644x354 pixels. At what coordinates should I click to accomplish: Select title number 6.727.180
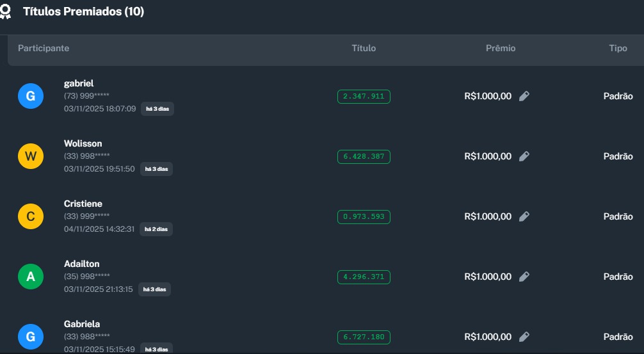pos(364,337)
